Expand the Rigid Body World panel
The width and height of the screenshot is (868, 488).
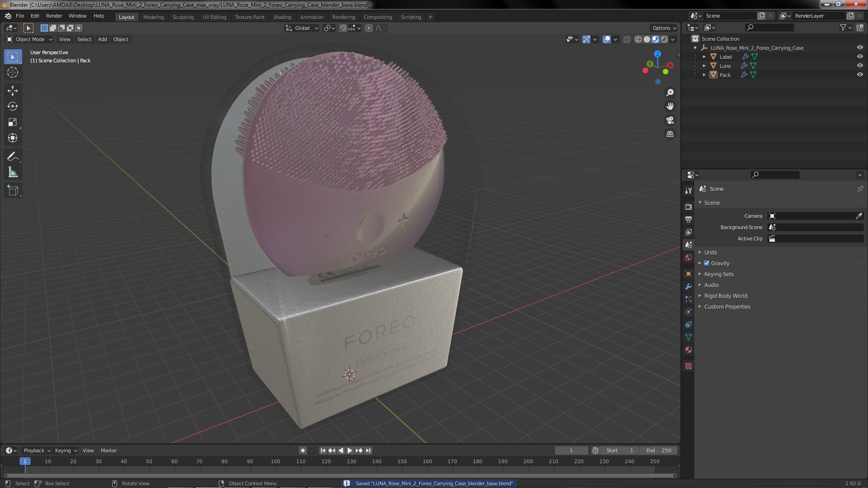coord(725,296)
